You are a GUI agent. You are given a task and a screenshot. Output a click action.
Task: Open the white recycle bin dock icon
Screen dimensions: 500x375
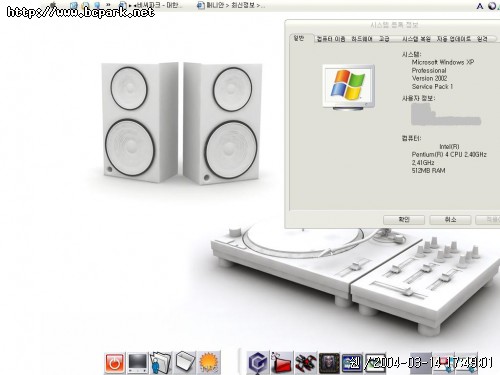tap(185, 361)
